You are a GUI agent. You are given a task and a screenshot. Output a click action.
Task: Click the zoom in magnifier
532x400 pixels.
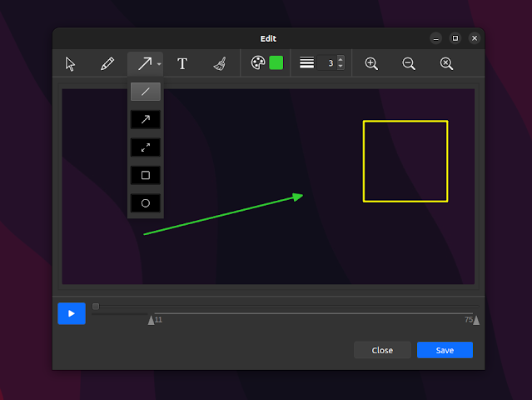371,63
